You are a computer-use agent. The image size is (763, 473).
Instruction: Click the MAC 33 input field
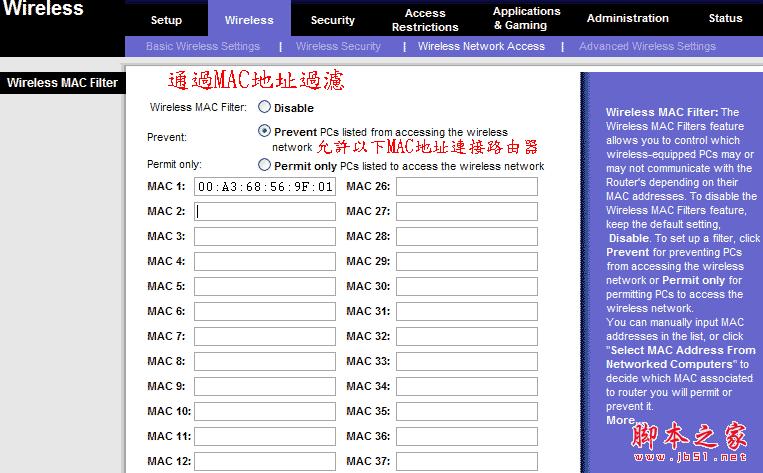(467, 361)
